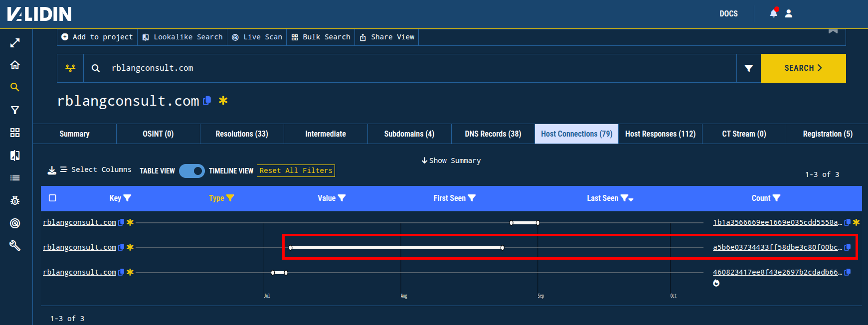
Task: Click Reset All Filters button
Action: 296,170
